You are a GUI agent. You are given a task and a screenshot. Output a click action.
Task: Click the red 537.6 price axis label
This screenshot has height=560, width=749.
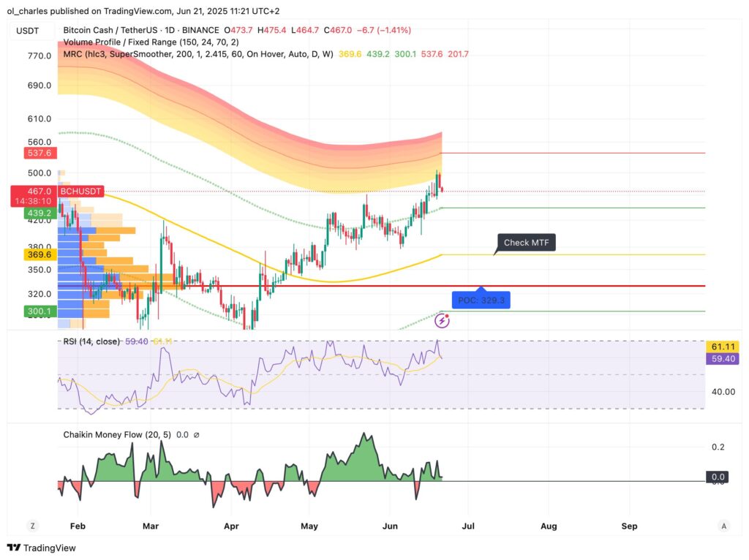tap(37, 153)
